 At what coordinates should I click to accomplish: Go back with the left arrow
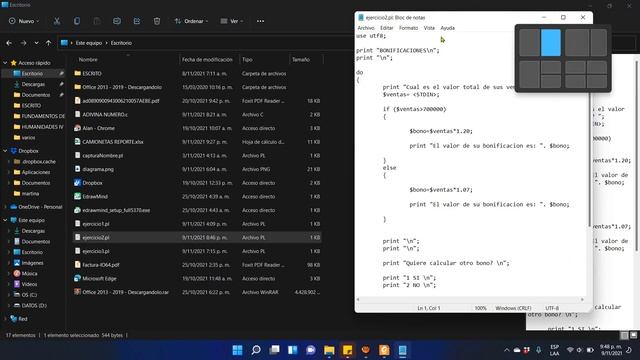9,43
